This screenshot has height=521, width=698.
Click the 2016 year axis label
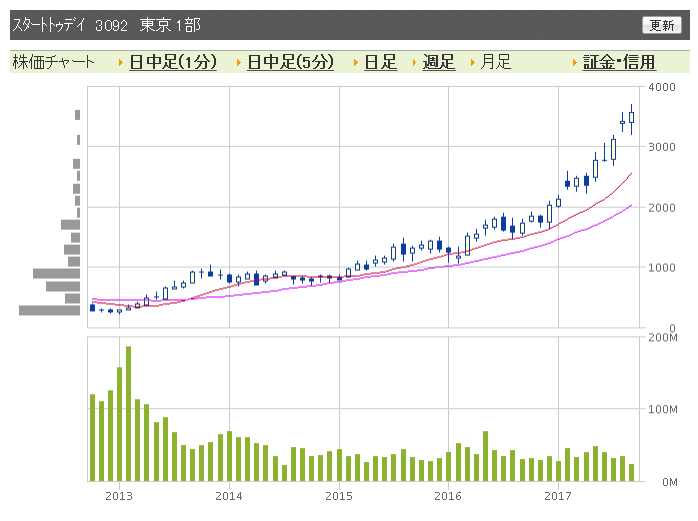448,496
